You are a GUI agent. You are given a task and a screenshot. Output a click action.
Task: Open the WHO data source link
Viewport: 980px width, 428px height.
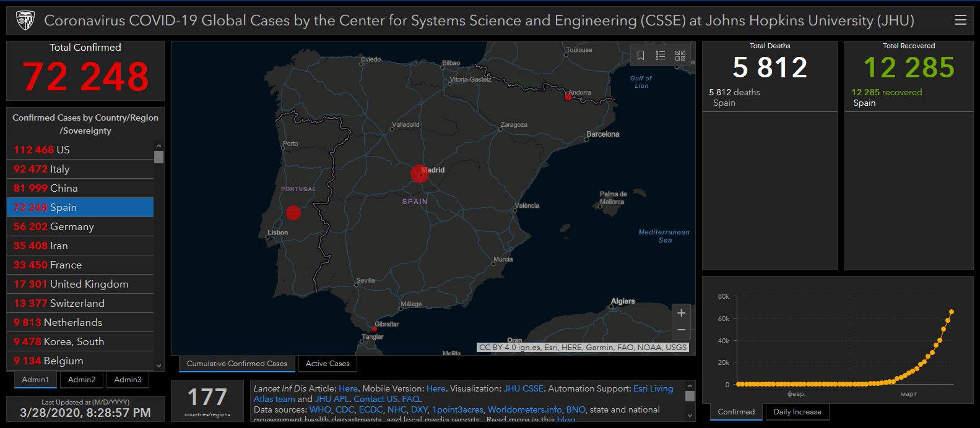tap(320, 409)
